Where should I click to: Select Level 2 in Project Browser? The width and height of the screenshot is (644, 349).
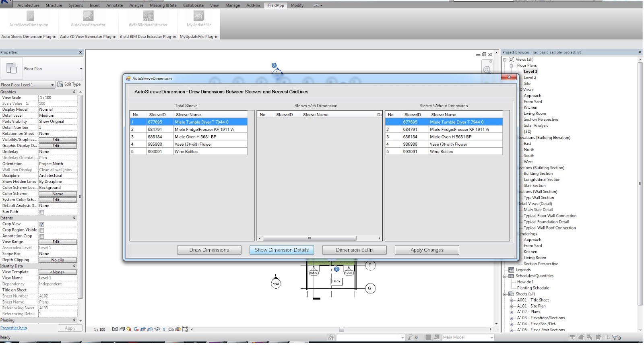pyautogui.click(x=530, y=78)
